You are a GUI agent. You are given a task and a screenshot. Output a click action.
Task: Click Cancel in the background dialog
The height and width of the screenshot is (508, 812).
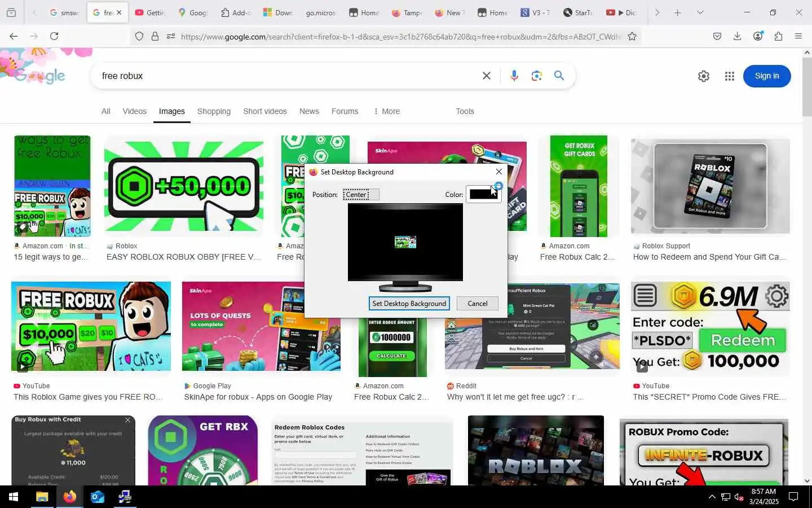click(x=478, y=304)
